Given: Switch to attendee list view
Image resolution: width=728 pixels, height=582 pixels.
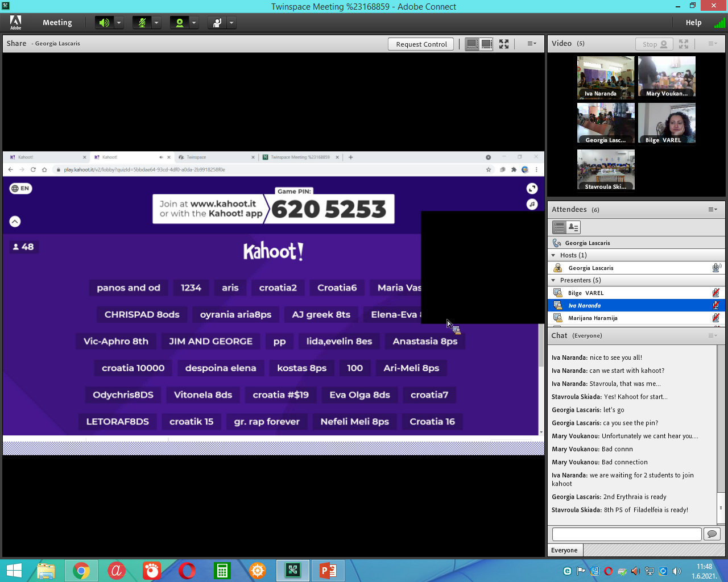Looking at the screenshot, I should 560,227.
